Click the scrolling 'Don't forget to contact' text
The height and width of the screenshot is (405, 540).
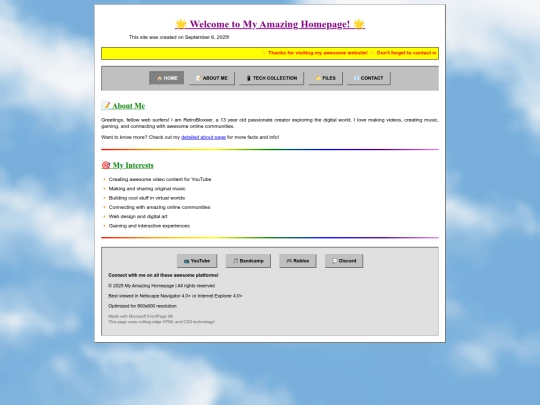point(406,53)
